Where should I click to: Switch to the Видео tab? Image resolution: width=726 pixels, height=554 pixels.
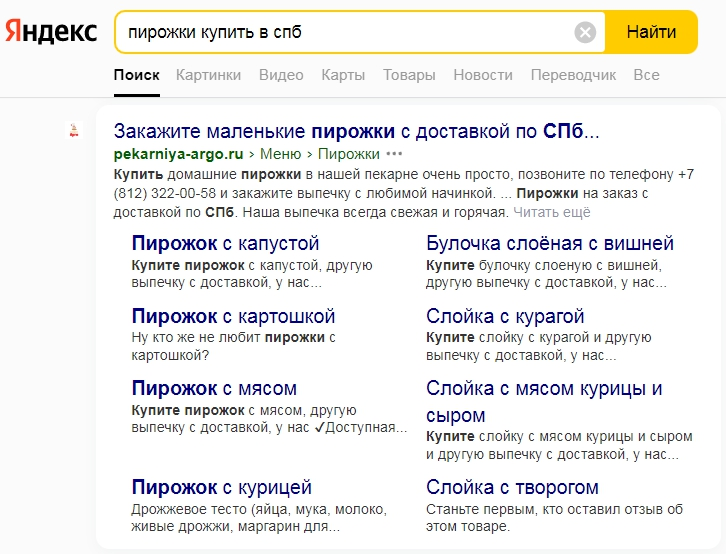281,75
